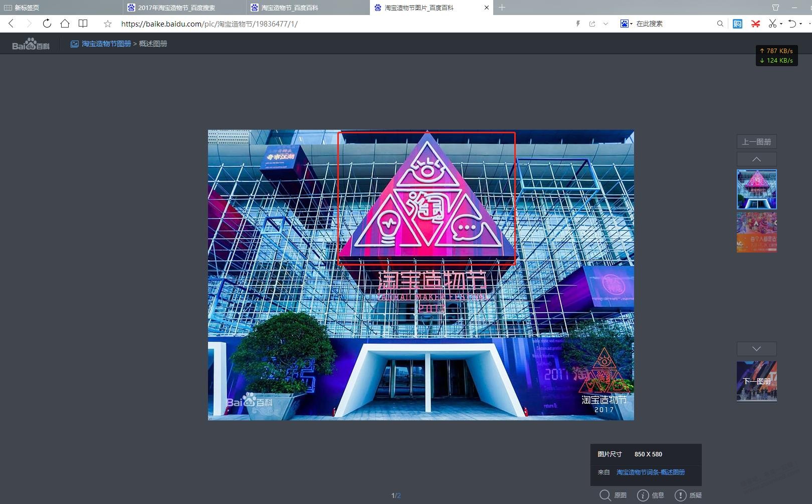Click the album icon beside 淘宝造物节图册
The width and height of the screenshot is (812, 504).
pos(74,44)
